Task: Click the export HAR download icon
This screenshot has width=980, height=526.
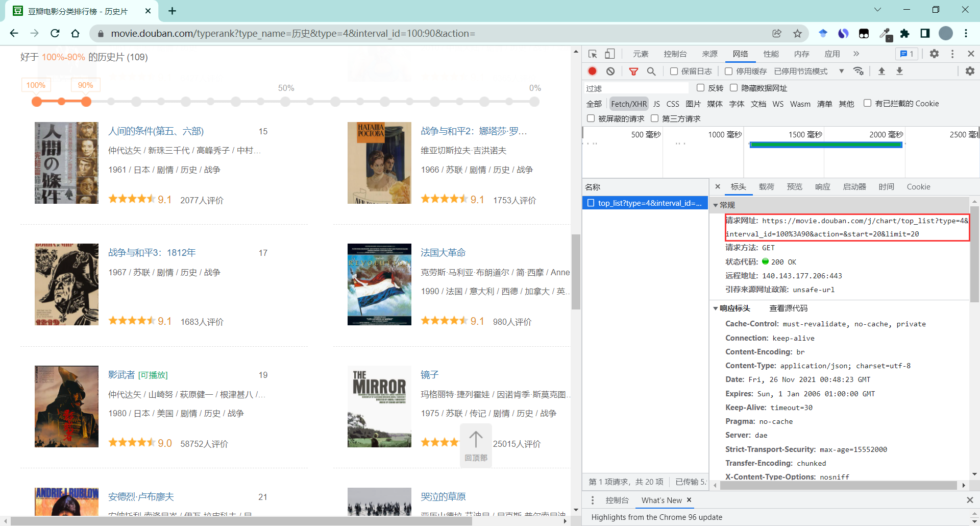Action: click(x=900, y=71)
